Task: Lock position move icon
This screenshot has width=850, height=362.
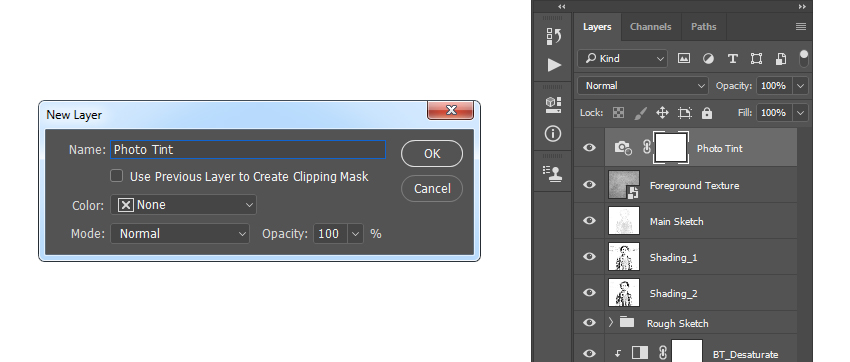Action: (662, 113)
